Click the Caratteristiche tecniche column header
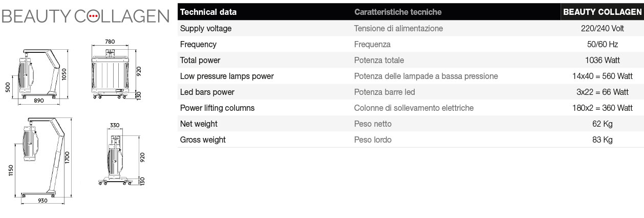644x218 pixels. 397,12
